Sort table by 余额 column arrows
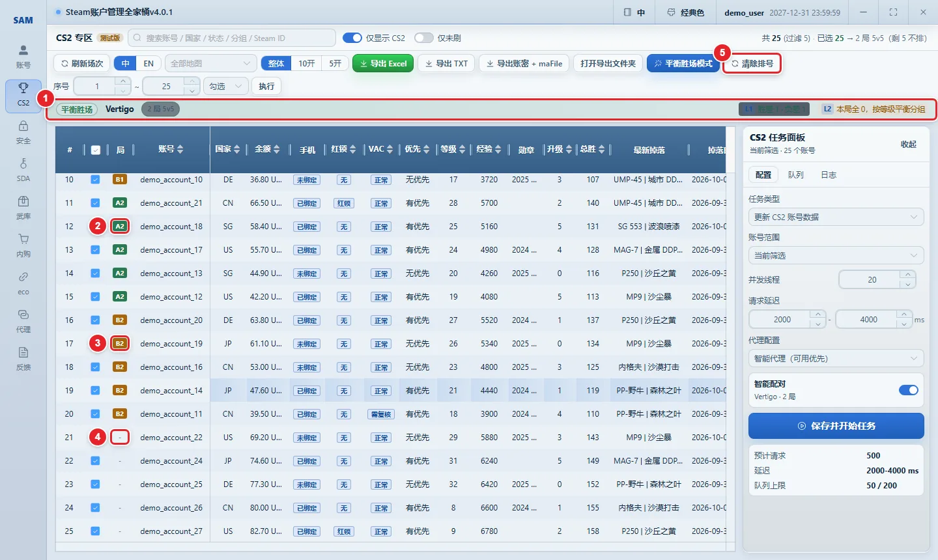This screenshot has height=560, width=938. [276, 149]
